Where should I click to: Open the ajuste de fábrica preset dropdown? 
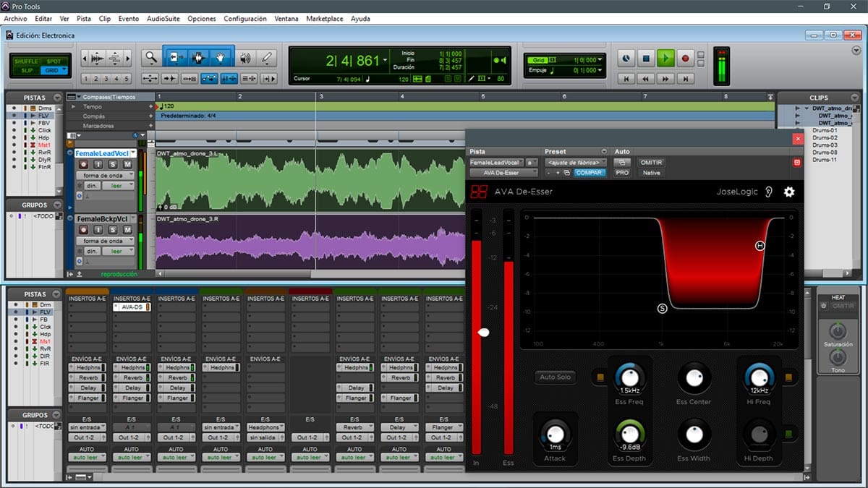576,163
